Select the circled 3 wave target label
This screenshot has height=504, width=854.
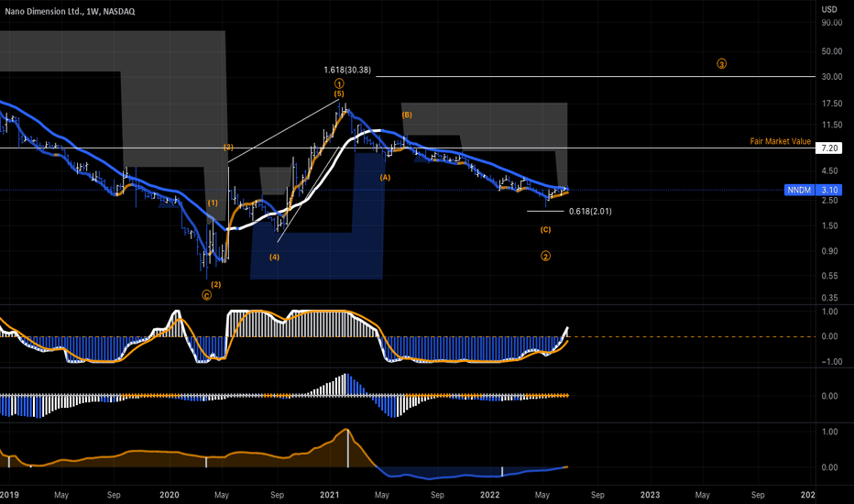point(721,64)
